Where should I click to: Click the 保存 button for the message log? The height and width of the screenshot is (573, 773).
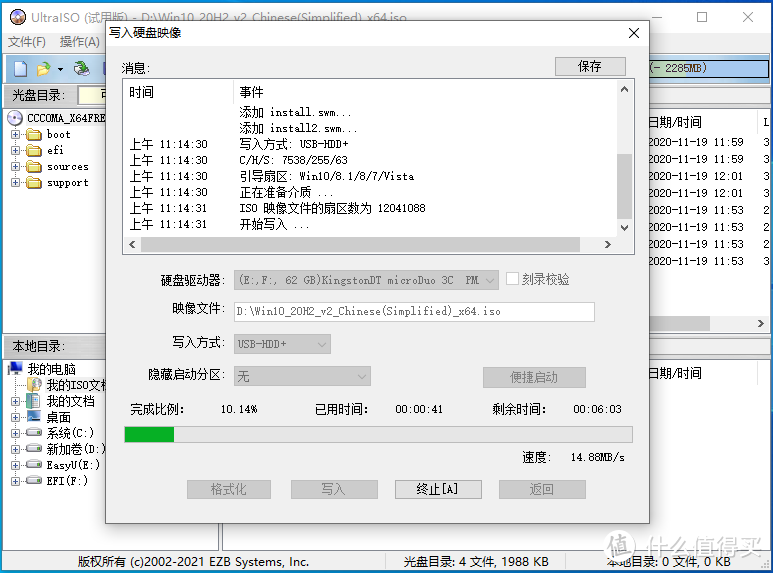click(x=590, y=67)
